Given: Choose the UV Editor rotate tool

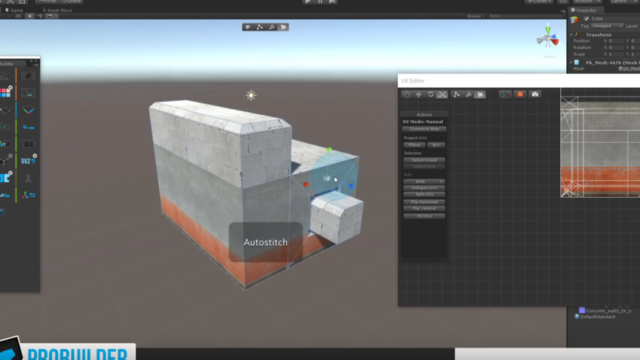Looking at the screenshot, I should (431, 95).
